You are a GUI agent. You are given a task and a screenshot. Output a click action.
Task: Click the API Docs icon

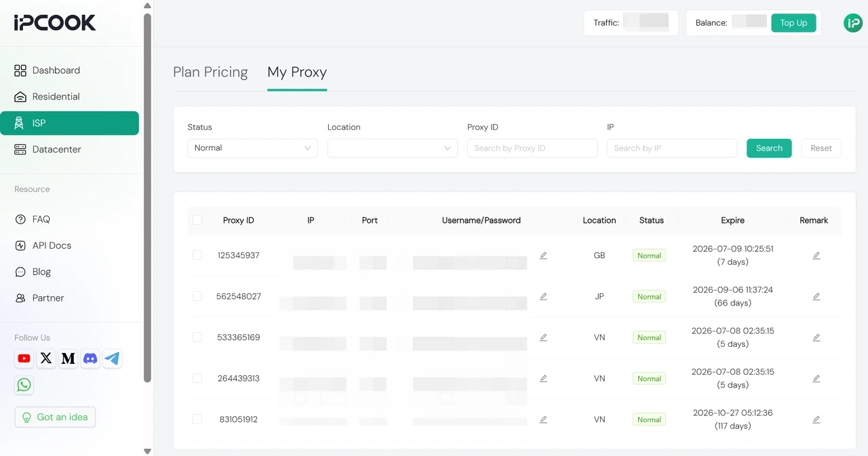pyautogui.click(x=20, y=246)
